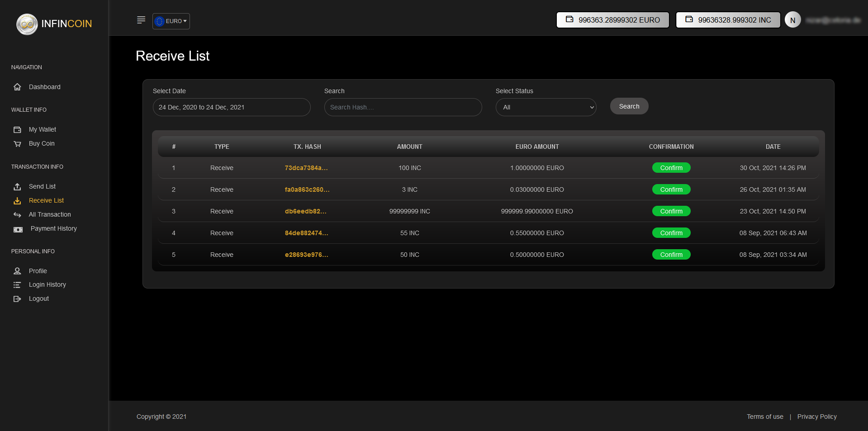
Task: Click the Send List upload icon
Action: click(x=17, y=186)
